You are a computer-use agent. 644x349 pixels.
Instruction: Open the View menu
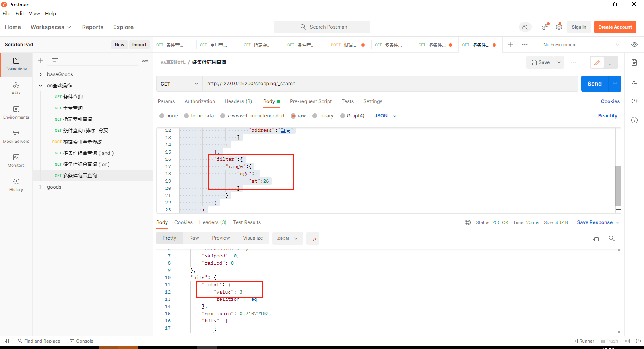(x=34, y=13)
